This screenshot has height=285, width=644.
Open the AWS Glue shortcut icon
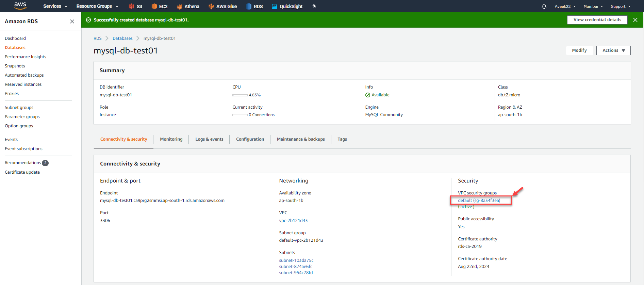click(211, 6)
